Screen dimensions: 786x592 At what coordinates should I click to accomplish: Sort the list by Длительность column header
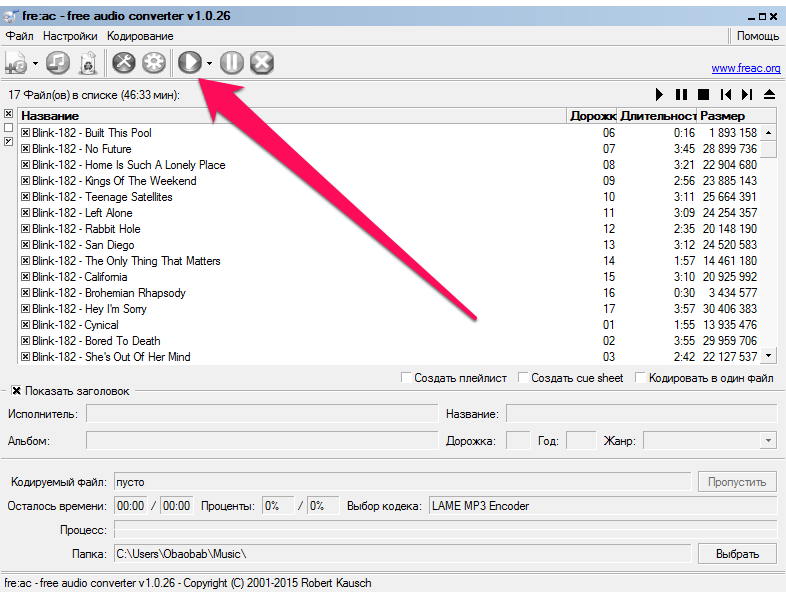point(657,116)
